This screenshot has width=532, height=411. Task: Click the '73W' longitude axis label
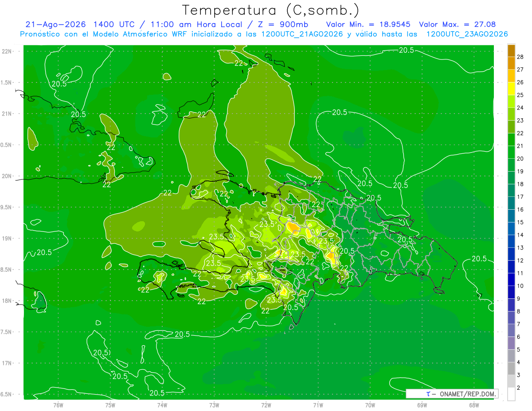214,405
